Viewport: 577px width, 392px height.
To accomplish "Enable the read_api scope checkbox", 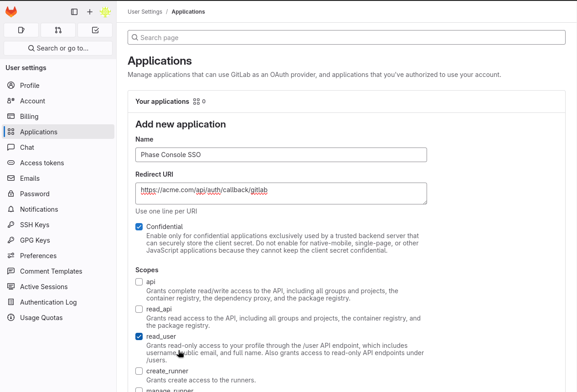I will pos(139,309).
